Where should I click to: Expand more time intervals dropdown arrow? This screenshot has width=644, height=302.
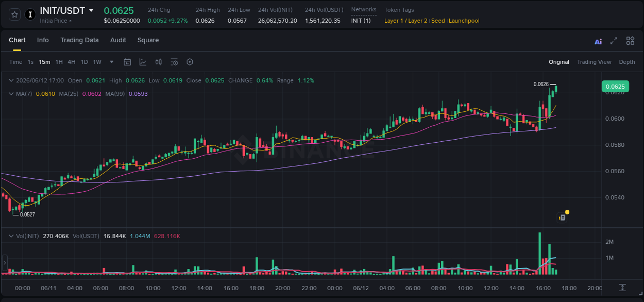[x=112, y=62]
